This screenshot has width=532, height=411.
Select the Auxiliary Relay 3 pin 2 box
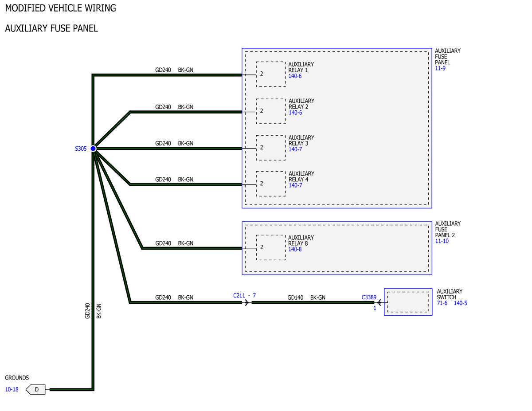point(270,148)
